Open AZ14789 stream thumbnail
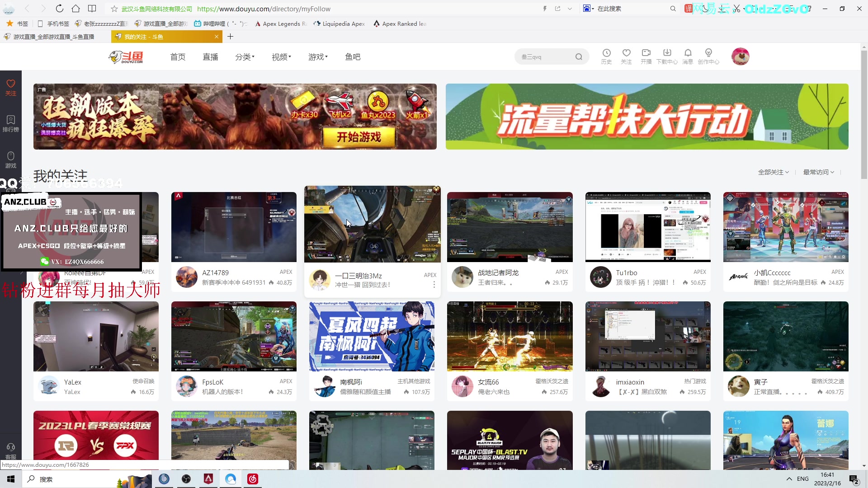868x488 pixels. pyautogui.click(x=234, y=227)
